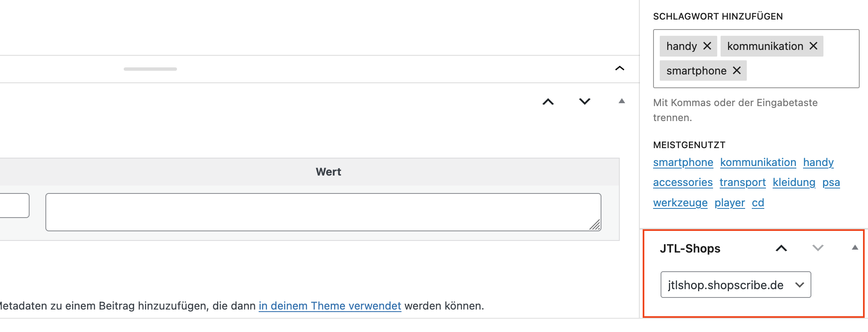Add the most-used tag accessories
Viewport: 868px width, 332px height.
coord(683,183)
